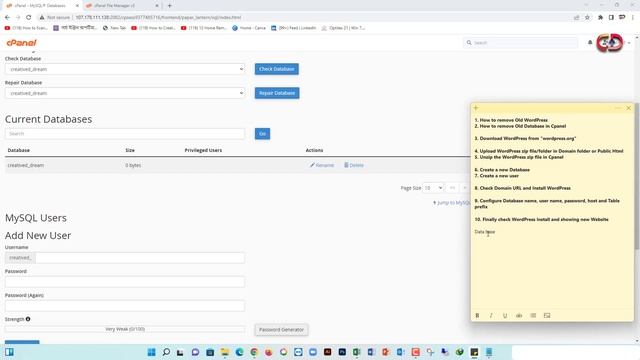Focus the Current Databases search field
640x360 pixels.
coord(125,133)
